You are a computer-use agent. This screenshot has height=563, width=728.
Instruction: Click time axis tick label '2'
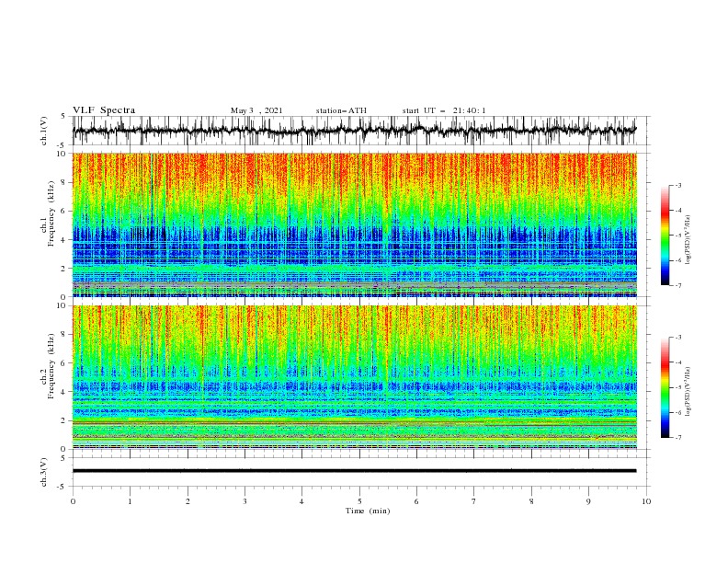tap(188, 501)
